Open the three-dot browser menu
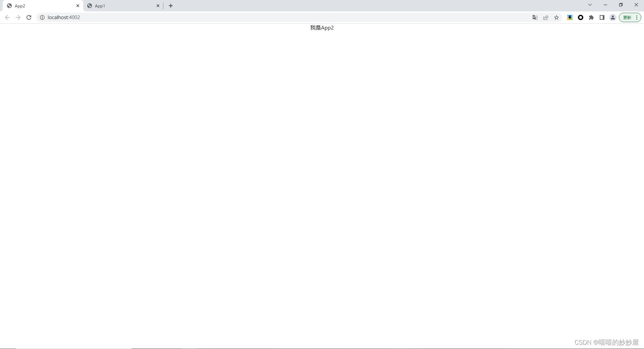Image resolution: width=644 pixels, height=349 pixels. 637,17
